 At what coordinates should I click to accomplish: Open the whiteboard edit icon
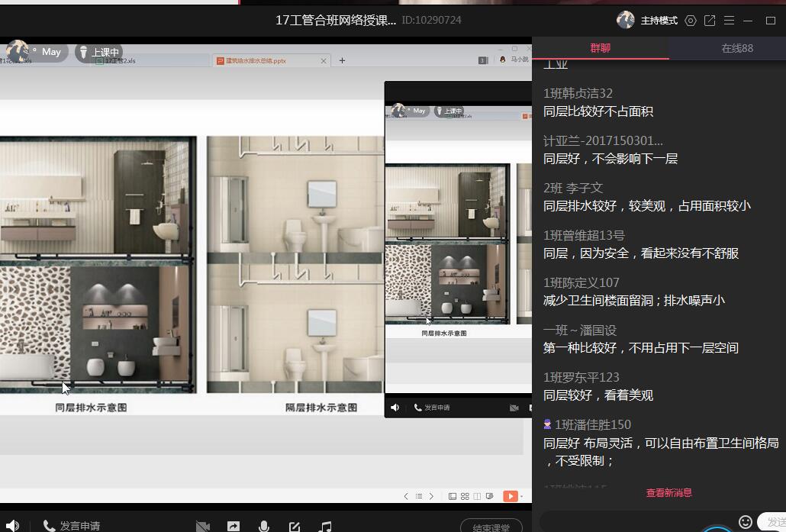295,526
